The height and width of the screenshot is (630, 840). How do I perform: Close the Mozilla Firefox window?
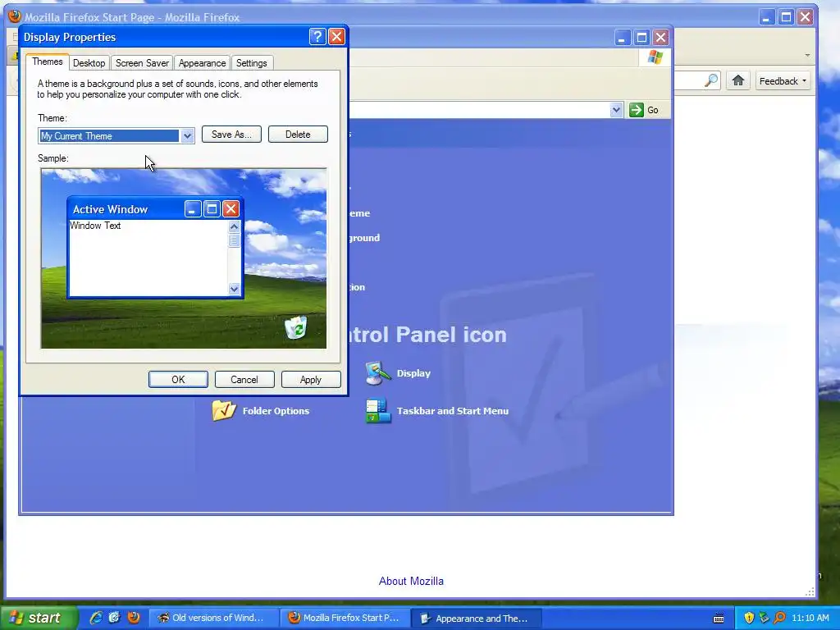806,17
